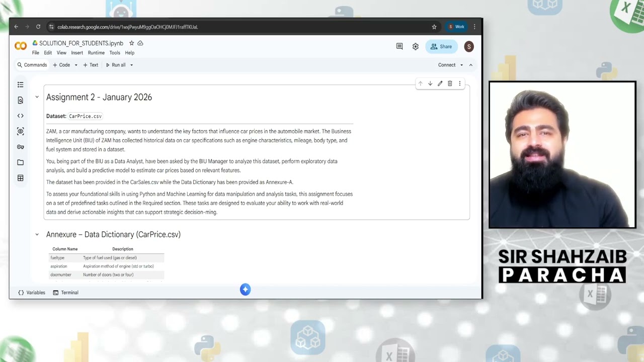
Task: Collapse the header toolbar chevron
Action: coord(471,65)
